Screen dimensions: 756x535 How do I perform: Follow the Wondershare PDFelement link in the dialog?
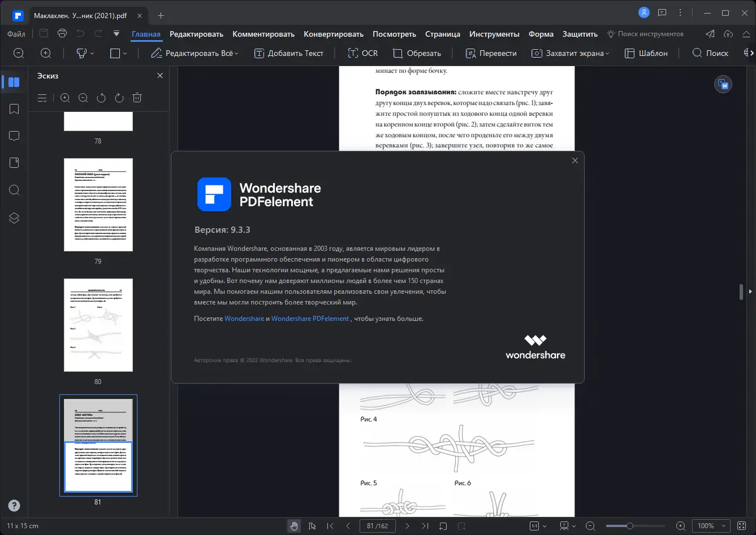tap(310, 318)
